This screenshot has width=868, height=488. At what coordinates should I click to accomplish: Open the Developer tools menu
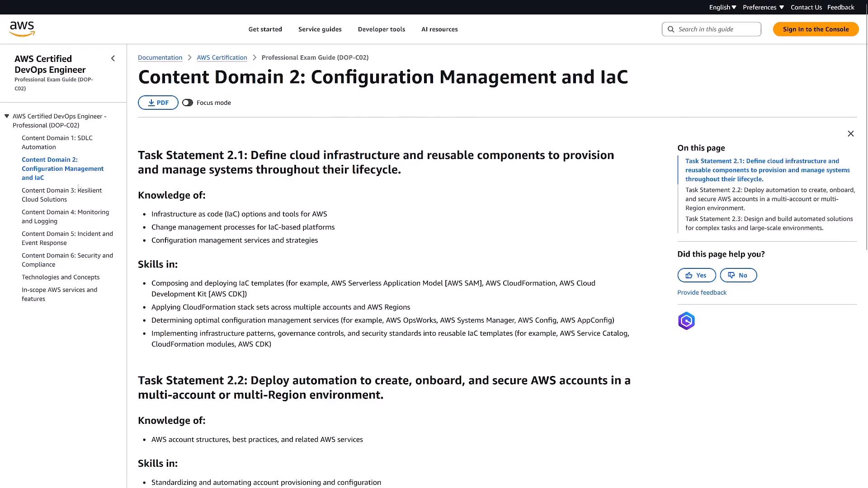381,29
